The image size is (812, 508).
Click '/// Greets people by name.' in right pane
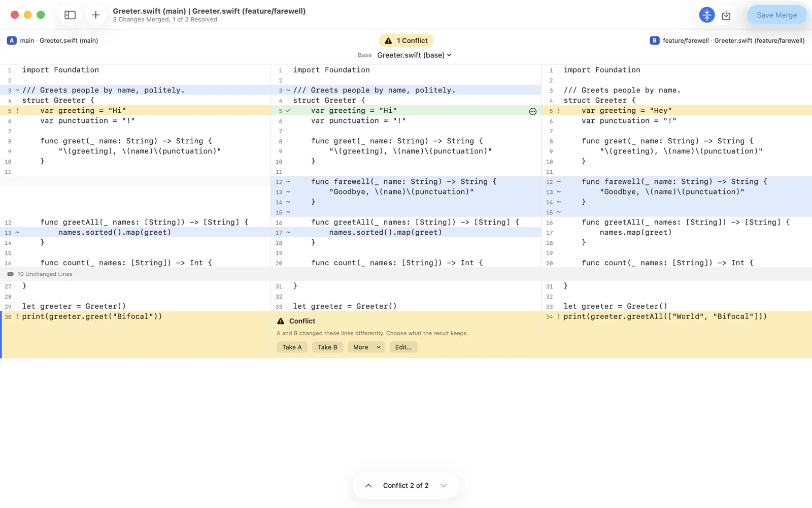622,90
